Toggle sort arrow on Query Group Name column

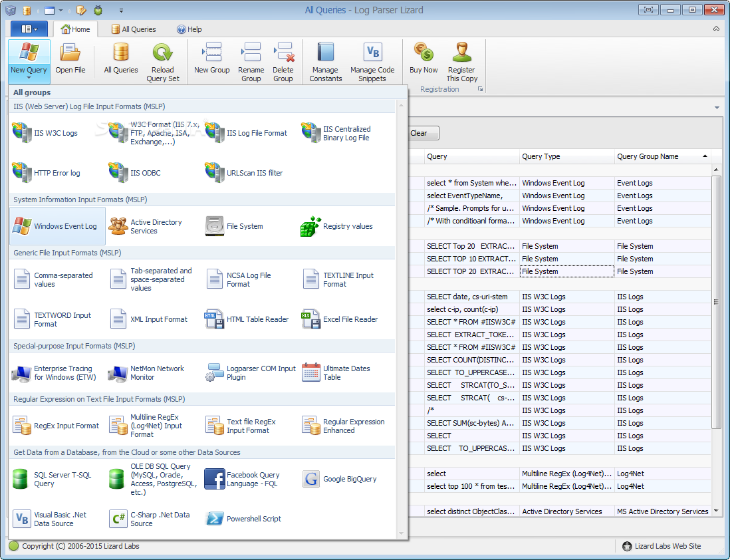coord(705,156)
